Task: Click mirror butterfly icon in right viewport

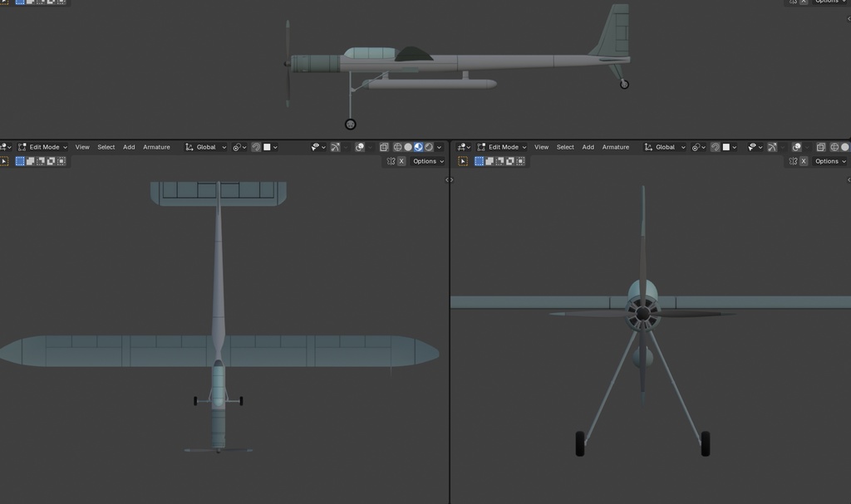Action: pyautogui.click(x=793, y=161)
